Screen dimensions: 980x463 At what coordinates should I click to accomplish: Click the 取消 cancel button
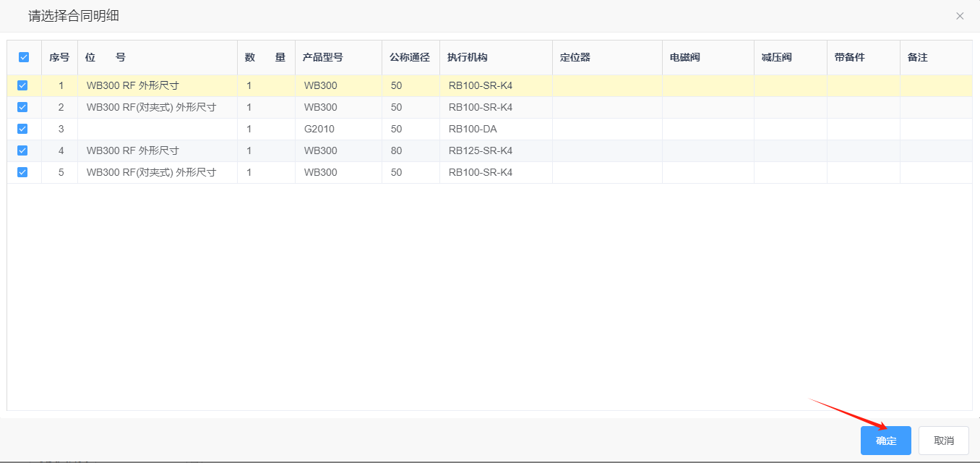tap(943, 441)
